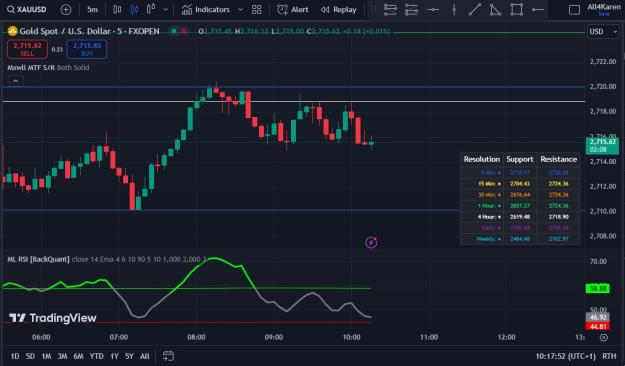Open the layout setup square icon
This screenshot has width=625, height=366.
[574, 10]
